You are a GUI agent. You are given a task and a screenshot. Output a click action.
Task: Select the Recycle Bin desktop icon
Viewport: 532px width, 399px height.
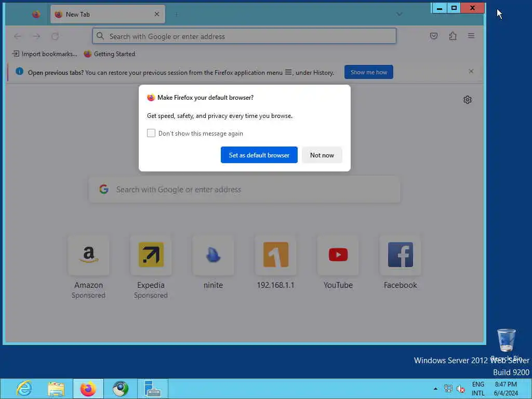click(506, 344)
